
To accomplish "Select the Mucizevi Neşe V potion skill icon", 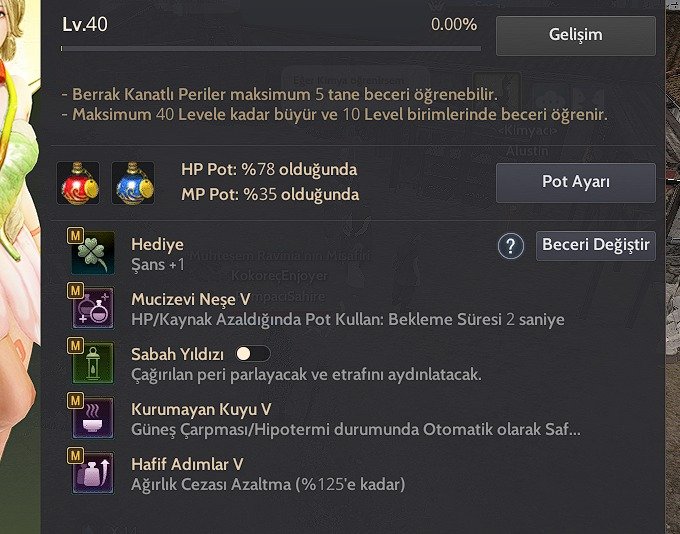I will tap(93, 308).
